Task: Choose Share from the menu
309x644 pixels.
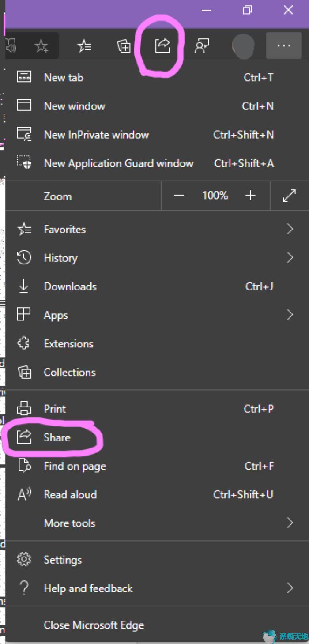Action: point(157,437)
